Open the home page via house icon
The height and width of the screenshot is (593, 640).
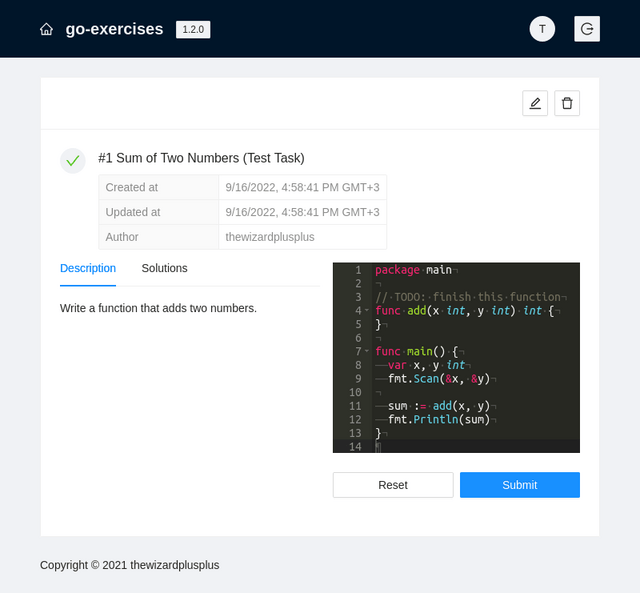click(x=46, y=29)
